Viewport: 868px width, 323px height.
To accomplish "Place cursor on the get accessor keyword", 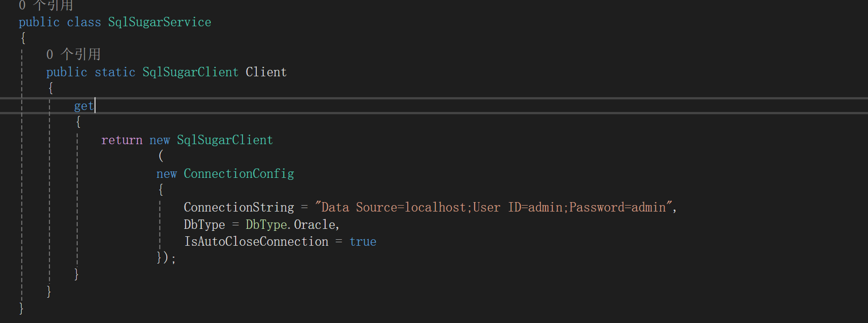I will pyautogui.click(x=84, y=106).
